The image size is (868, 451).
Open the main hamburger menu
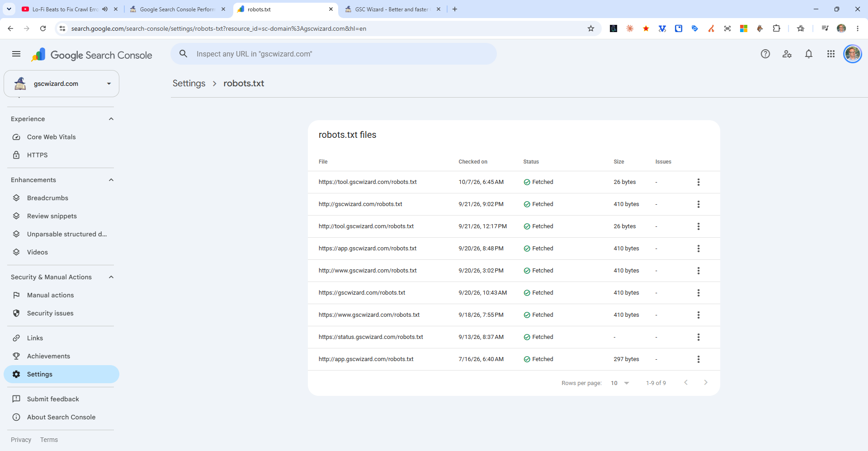tap(16, 54)
